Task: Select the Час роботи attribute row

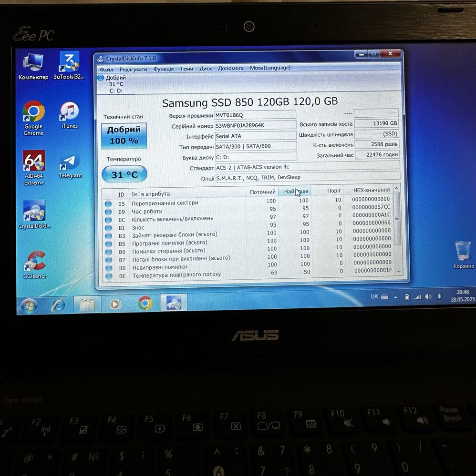Action: (x=248, y=210)
